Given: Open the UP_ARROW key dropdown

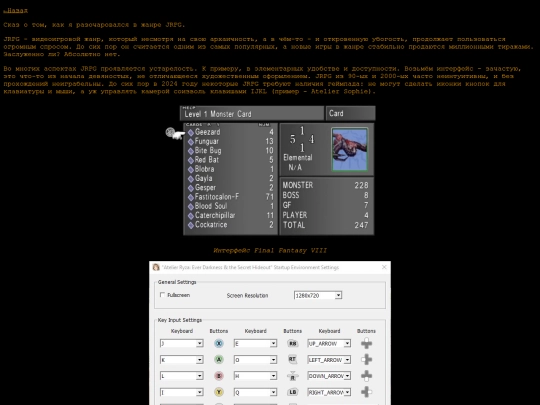Looking at the screenshot, I should (x=329, y=343).
